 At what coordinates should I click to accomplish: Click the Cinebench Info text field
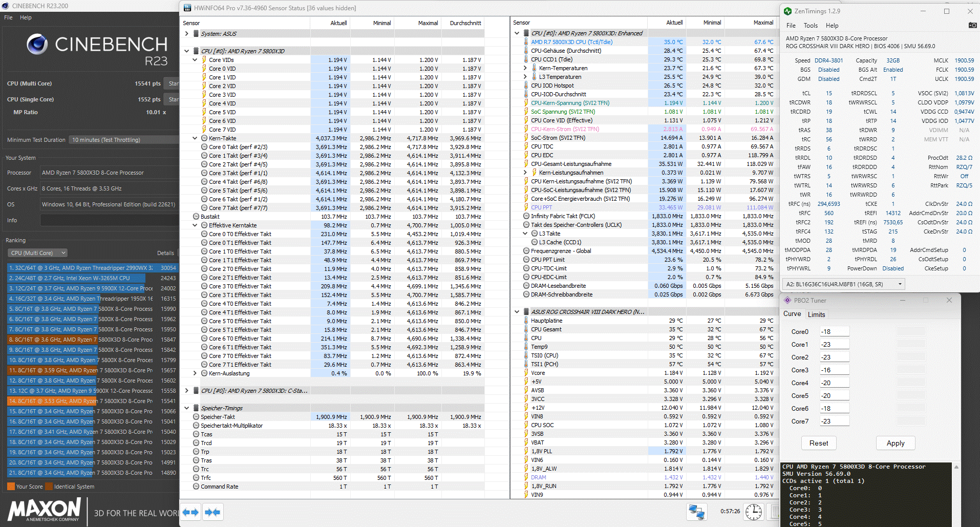coord(110,220)
